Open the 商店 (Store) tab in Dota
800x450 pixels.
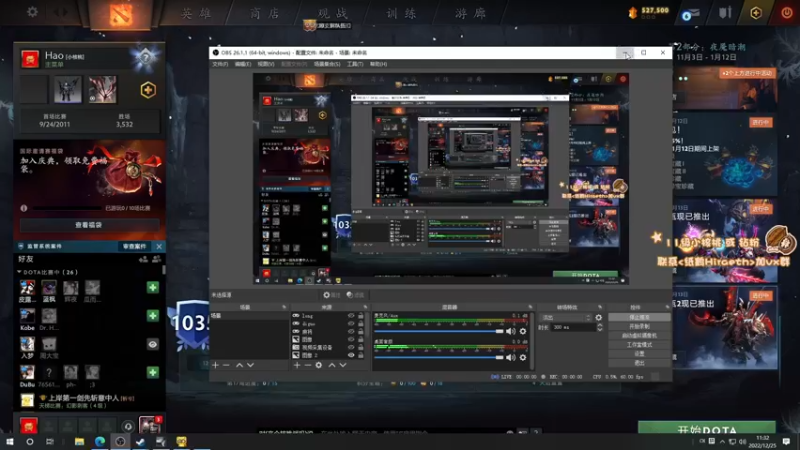[x=265, y=13]
